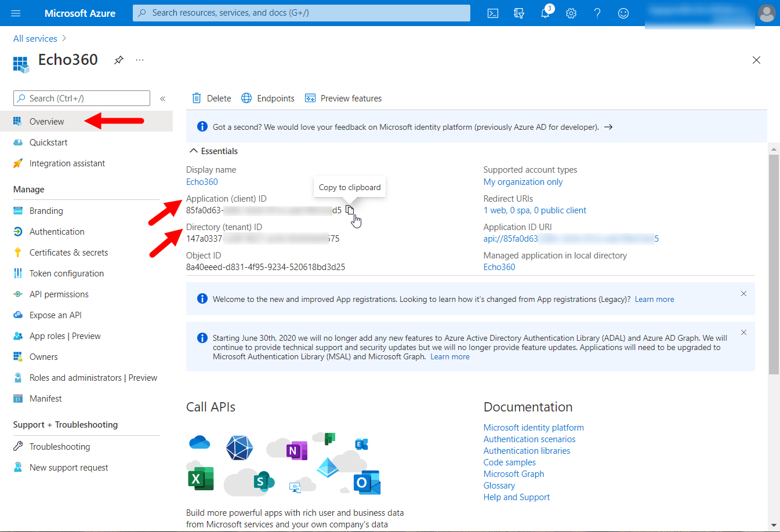
Task: Close the Echo360 blade
Action: click(x=756, y=60)
